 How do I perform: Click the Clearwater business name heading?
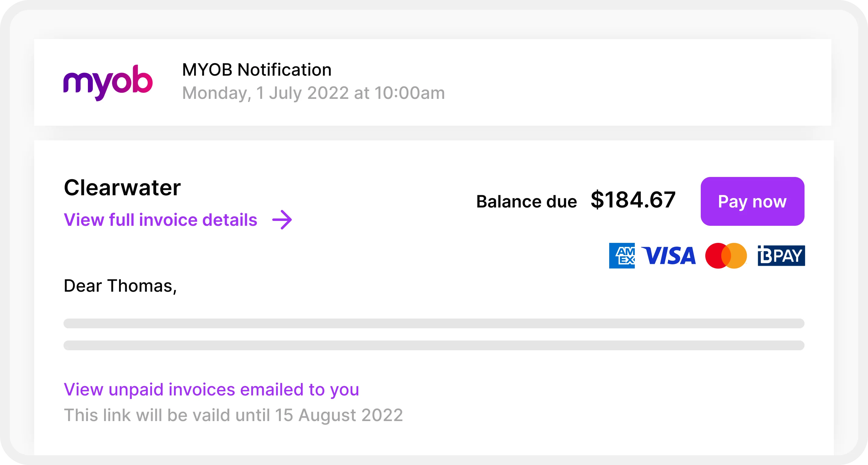(122, 188)
